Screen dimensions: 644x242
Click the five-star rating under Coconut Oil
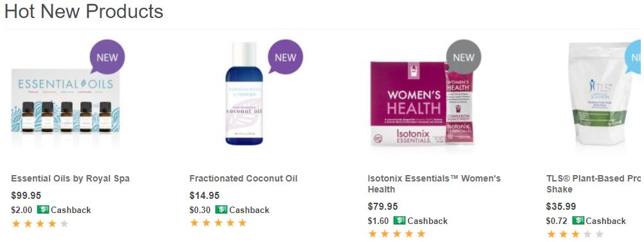coord(218,223)
